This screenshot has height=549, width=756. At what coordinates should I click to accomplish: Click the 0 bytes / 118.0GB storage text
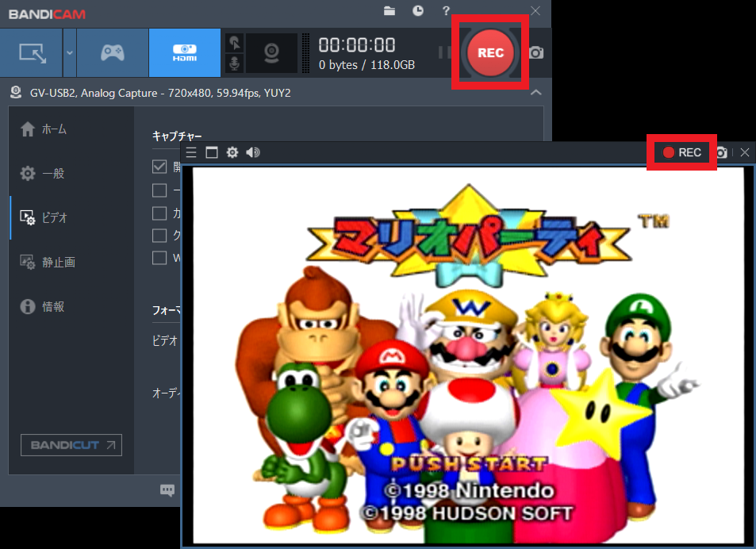[x=366, y=65]
